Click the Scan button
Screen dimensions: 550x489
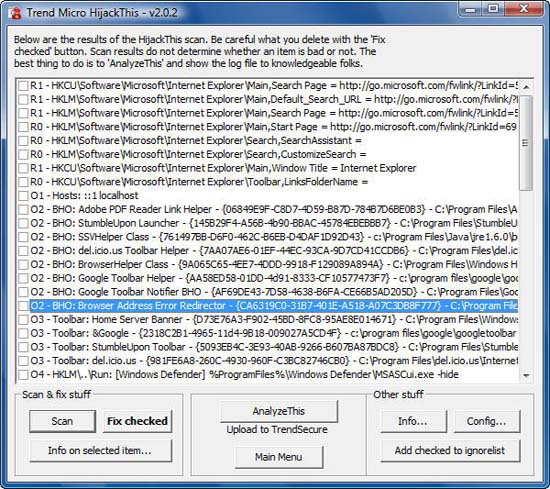(x=62, y=421)
